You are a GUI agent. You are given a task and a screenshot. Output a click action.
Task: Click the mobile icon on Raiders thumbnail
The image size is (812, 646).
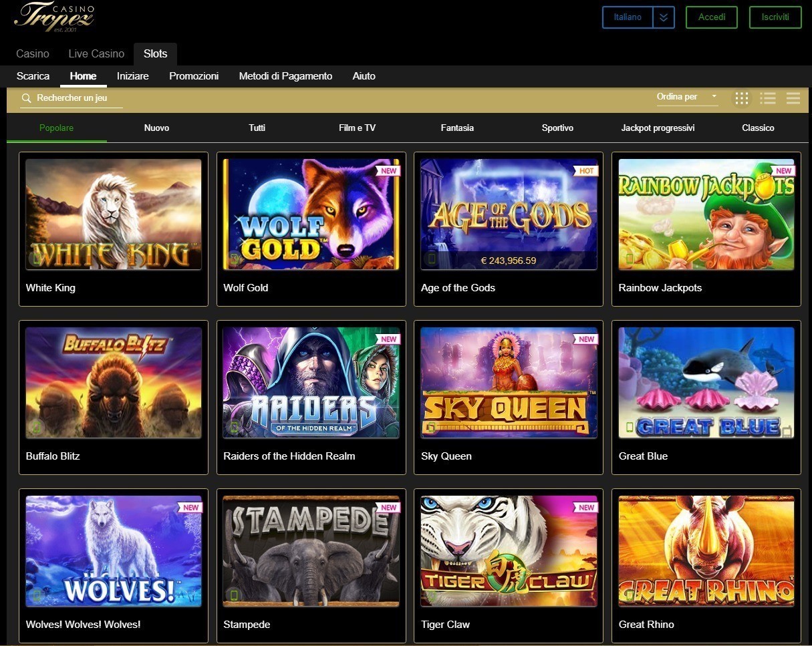234,428
